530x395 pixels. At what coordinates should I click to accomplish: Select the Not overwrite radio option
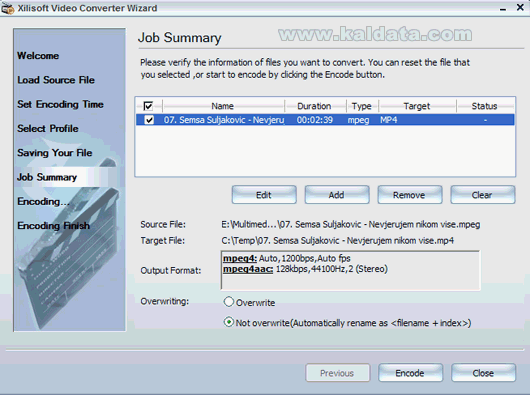click(229, 322)
